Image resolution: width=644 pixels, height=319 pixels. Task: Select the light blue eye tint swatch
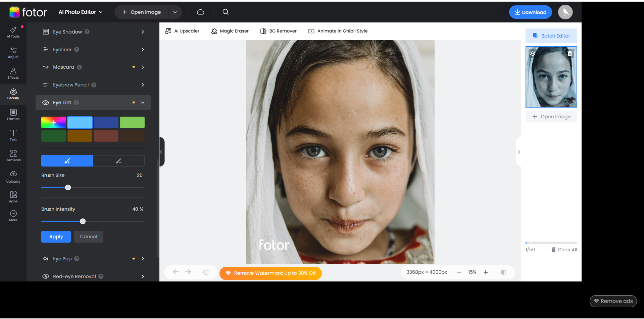80,123
